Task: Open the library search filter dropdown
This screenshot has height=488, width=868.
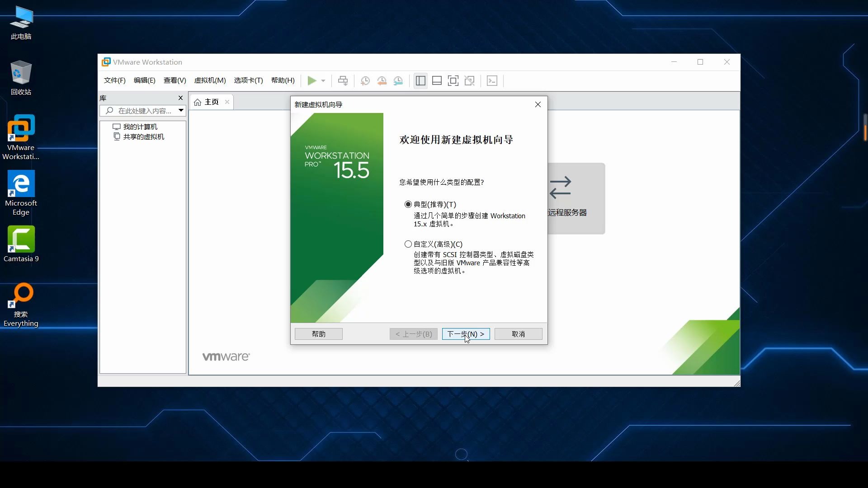Action: tap(181, 110)
